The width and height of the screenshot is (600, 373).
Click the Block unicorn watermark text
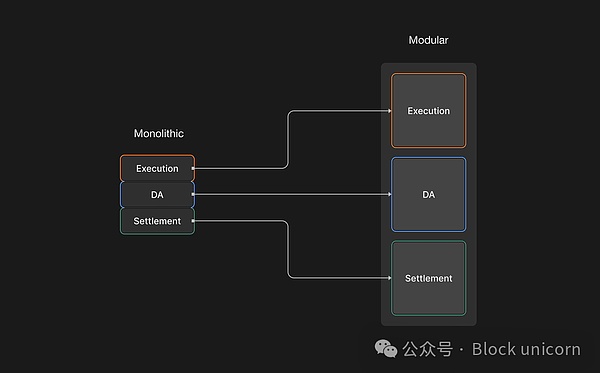coord(526,349)
